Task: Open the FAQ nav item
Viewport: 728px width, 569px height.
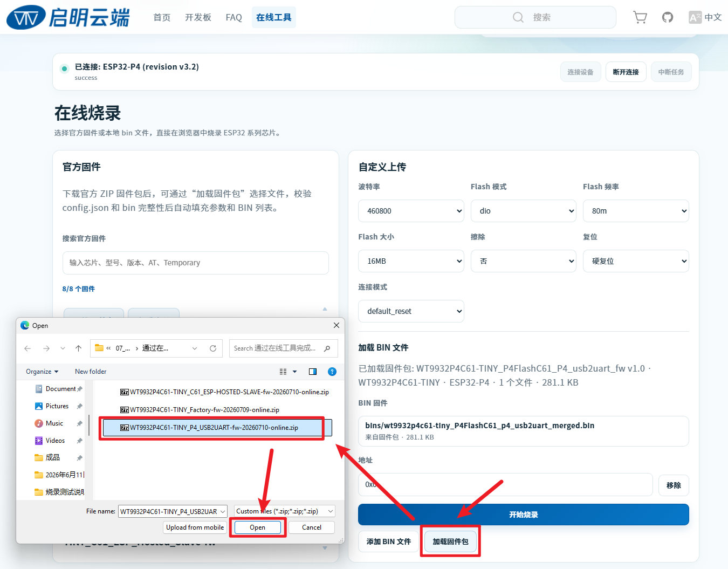Action: click(x=234, y=17)
